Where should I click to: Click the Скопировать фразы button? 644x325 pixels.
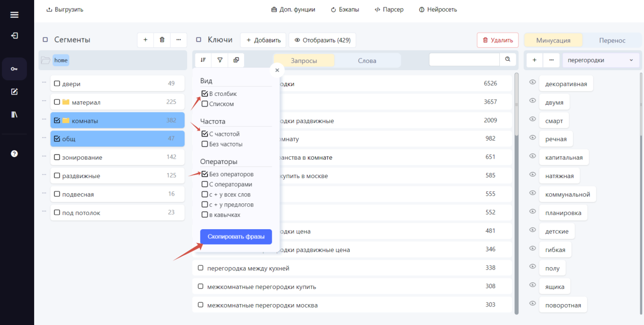coord(236,237)
